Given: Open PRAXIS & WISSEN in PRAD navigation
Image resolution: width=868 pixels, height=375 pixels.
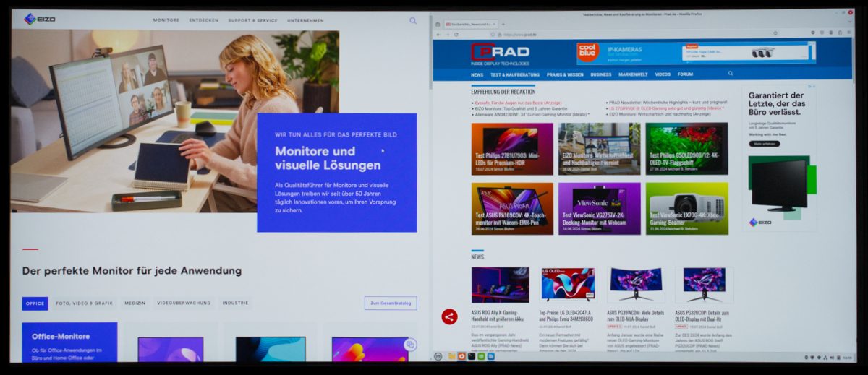Looking at the screenshot, I should pos(565,74).
